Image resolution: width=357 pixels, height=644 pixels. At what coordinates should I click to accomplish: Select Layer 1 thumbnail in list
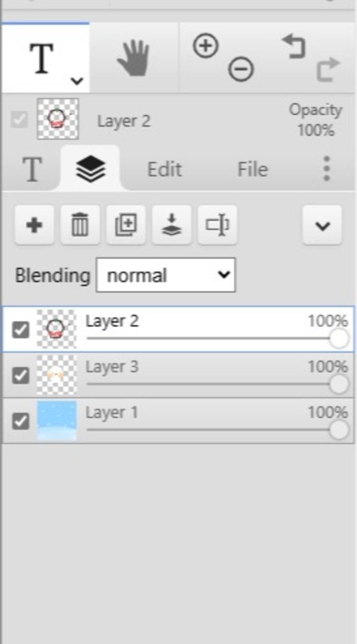point(56,420)
